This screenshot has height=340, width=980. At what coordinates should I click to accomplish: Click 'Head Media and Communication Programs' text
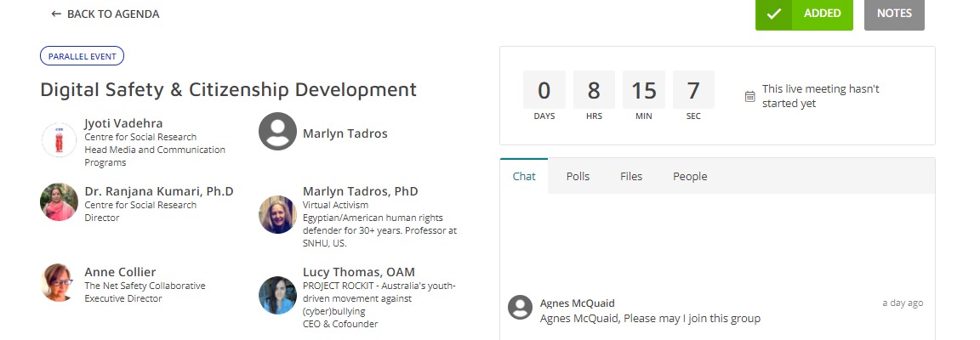tap(155, 156)
